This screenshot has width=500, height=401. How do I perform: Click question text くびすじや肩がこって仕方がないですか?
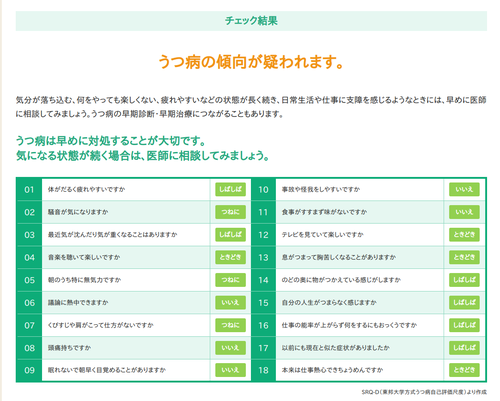tap(101, 325)
